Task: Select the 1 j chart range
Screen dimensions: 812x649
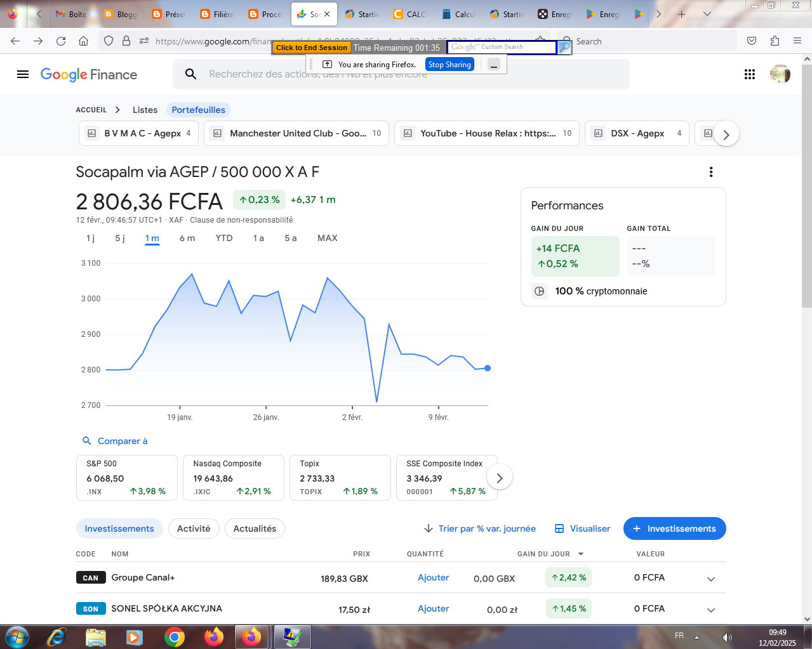Action: 90,238
